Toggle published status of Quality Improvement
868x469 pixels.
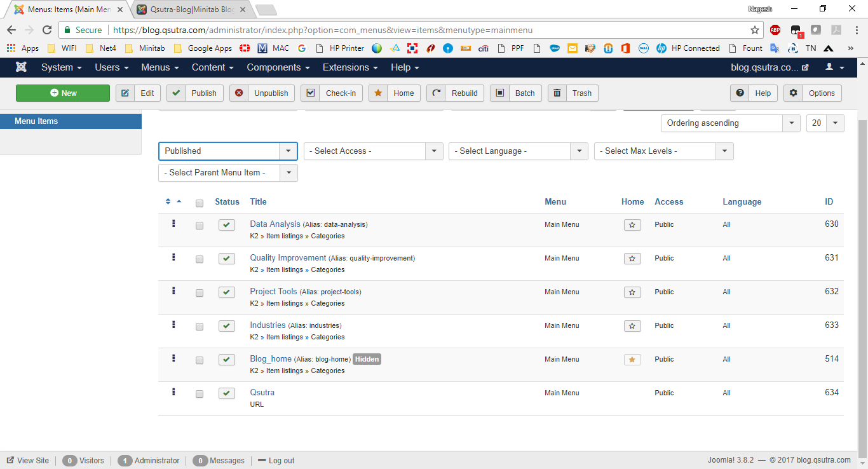pos(227,259)
